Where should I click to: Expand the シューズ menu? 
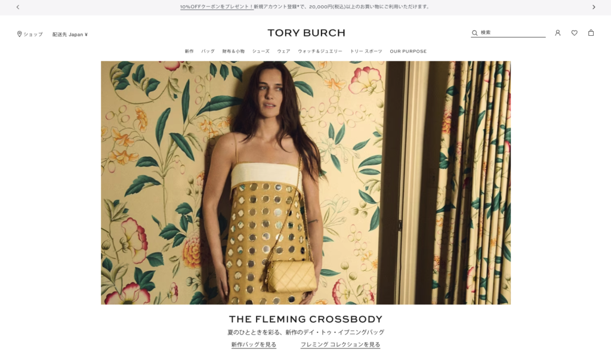point(261,51)
